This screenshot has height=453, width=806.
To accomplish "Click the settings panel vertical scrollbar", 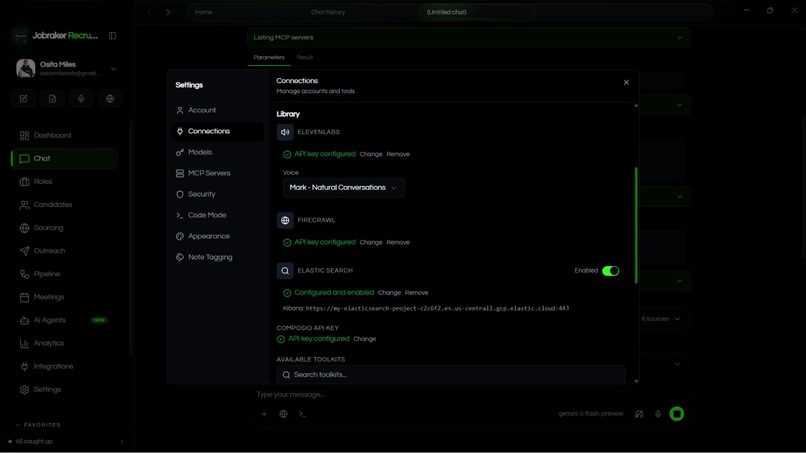I will click(x=636, y=225).
